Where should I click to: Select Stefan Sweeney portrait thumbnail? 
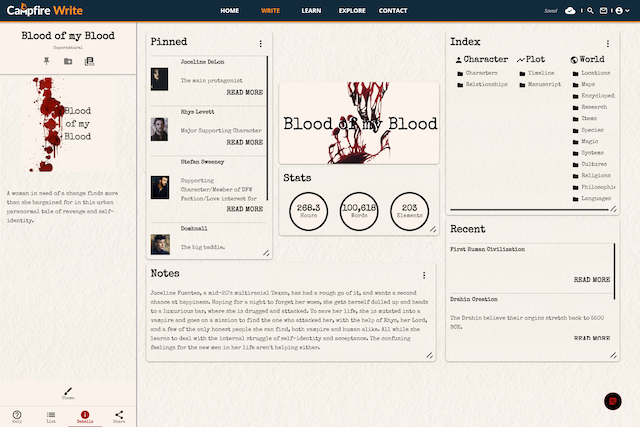click(160, 187)
